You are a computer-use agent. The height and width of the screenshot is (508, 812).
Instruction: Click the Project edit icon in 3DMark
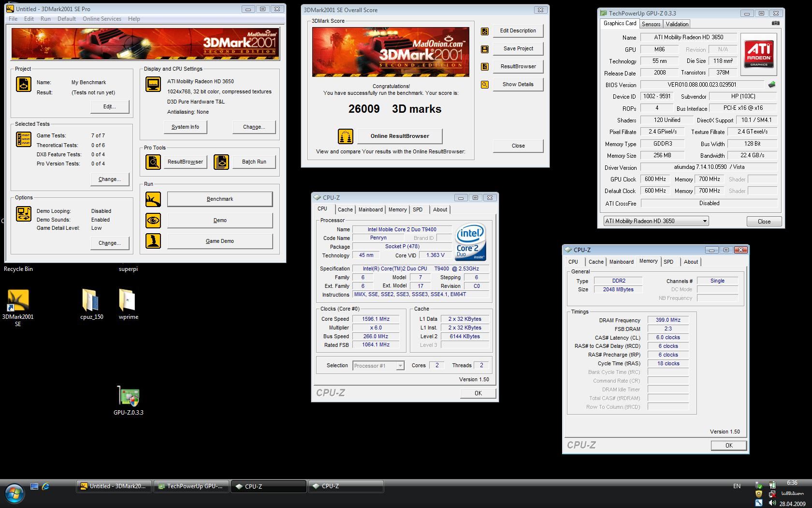(24, 84)
